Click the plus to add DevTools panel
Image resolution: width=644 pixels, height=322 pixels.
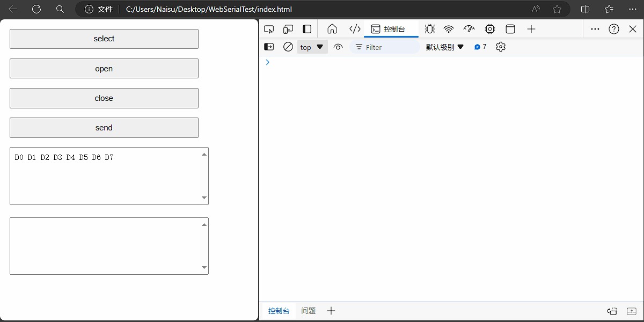tap(531, 28)
